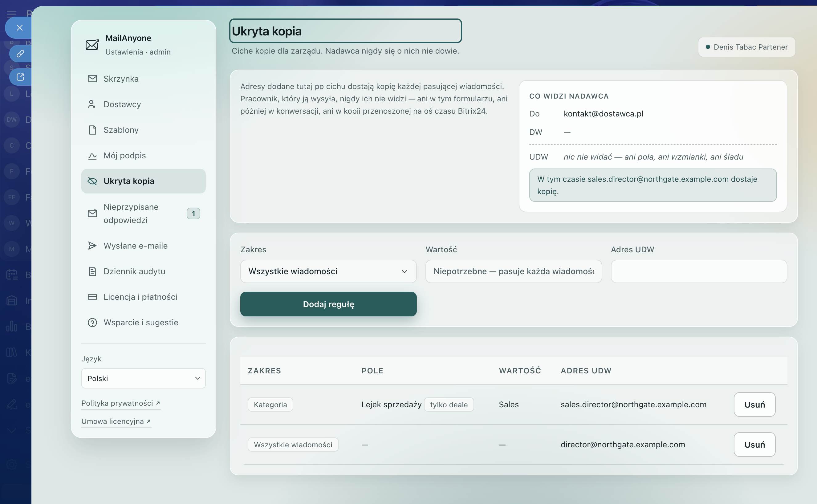The width and height of the screenshot is (817, 504).
Task: Open Wsparcie i sugestie
Action: click(143, 323)
